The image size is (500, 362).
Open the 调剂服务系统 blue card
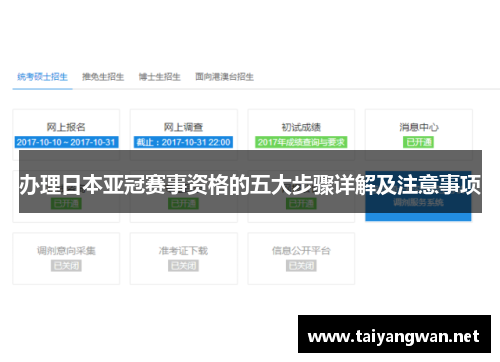click(418, 196)
